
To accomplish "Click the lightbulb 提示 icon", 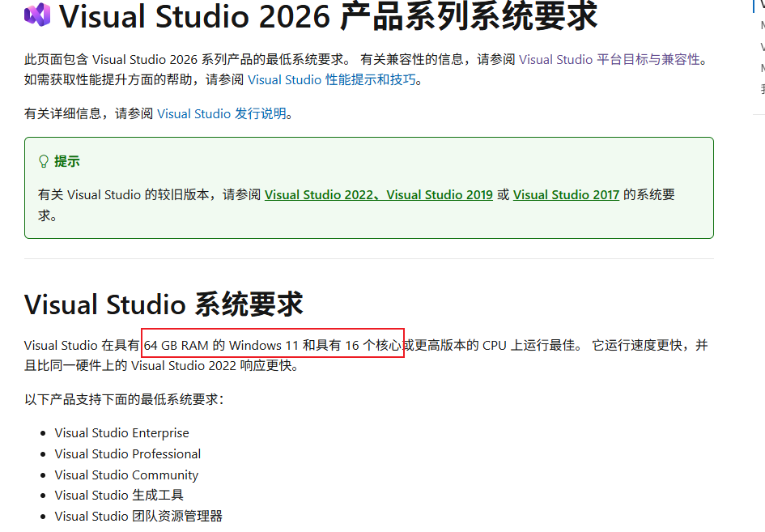I will [x=44, y=161].
